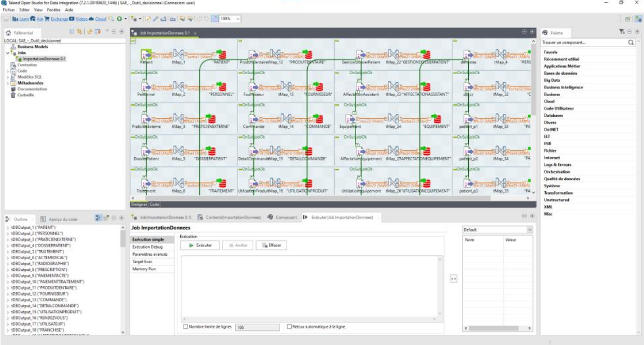Toggle Retour automatique à la ligne
The width and height of the screenshot is (644, 345).
(289, 326)
